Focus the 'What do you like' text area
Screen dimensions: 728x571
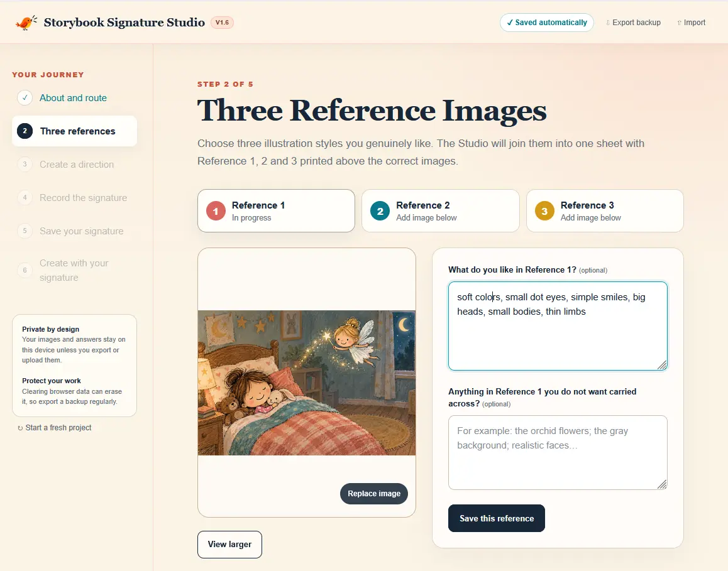pos(558,326)
